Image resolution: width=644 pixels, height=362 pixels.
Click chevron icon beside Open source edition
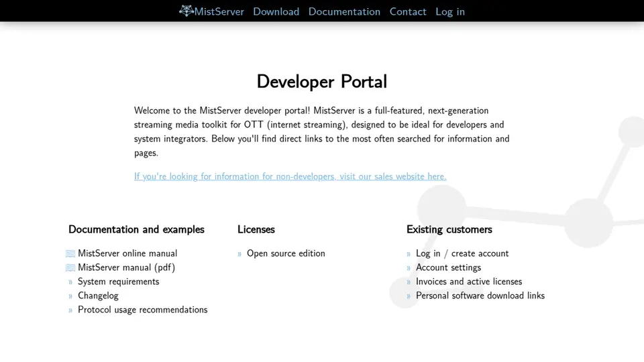(239, 254)
